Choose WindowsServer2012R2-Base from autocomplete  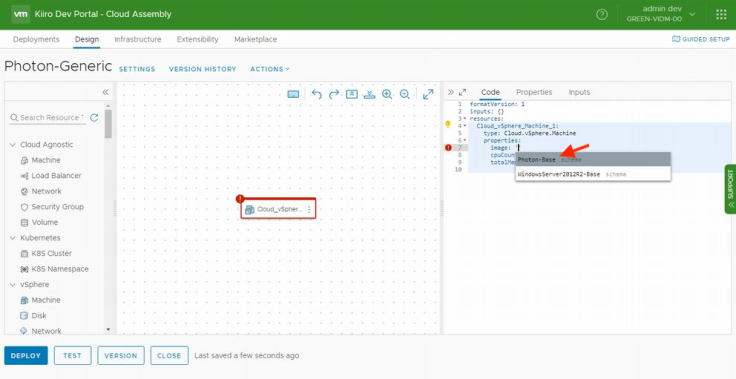[593, 174]
